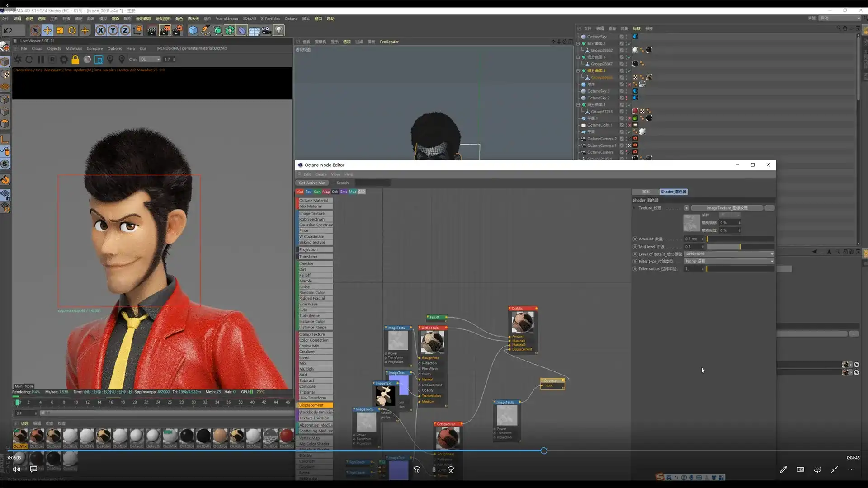Viewport: 868px width, 488px height.
Task: Toggle Amount parameter animation radio dot
Action: (x=635, y=239)
